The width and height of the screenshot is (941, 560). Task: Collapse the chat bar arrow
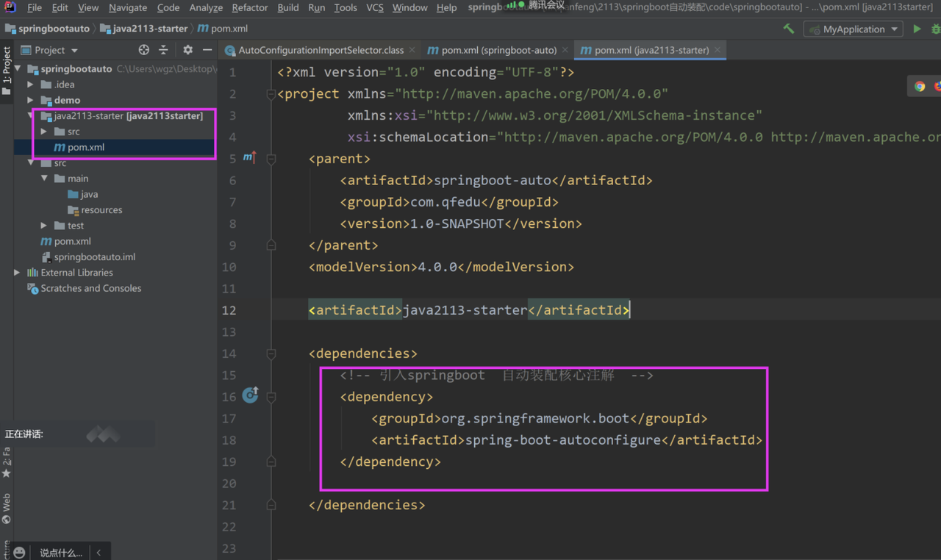(x=99, y=552)
